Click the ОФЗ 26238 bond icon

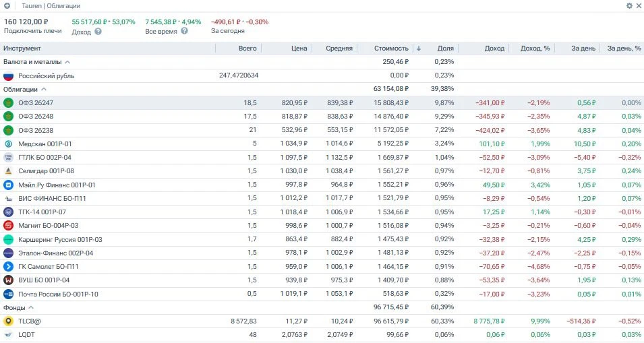[8, 131]
